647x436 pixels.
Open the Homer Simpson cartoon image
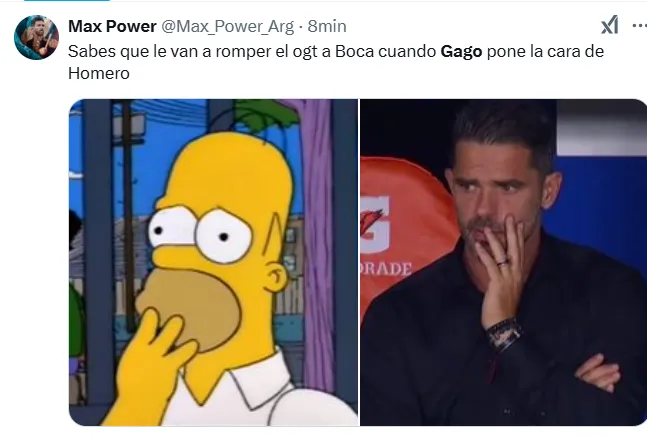tap(213, 262)
